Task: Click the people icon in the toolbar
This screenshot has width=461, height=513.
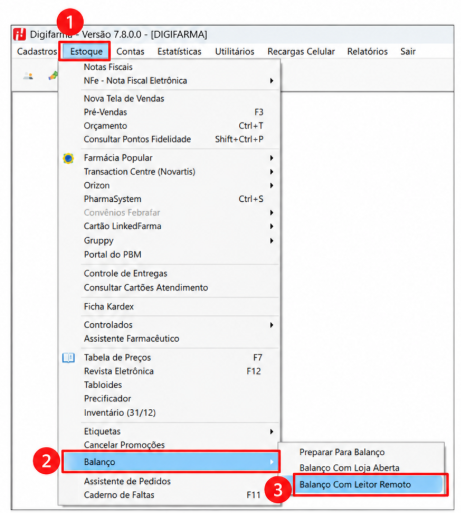Action: pos(28,76)
